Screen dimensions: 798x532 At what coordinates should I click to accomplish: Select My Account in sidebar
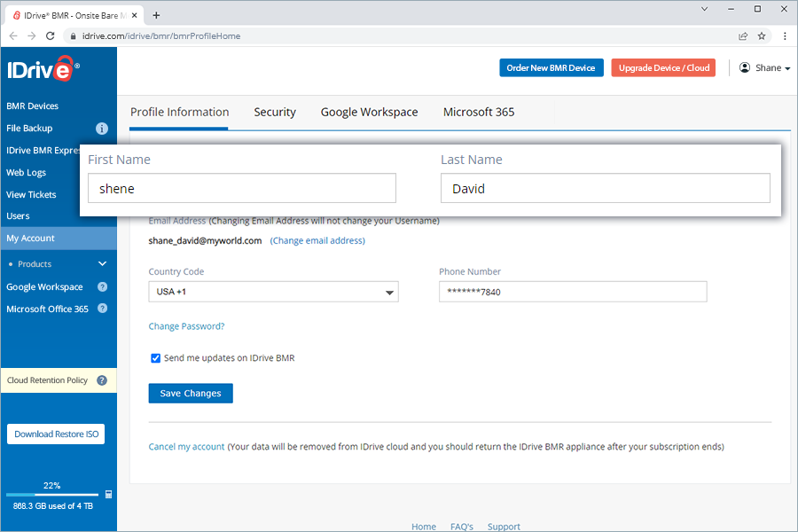point(59,239)
